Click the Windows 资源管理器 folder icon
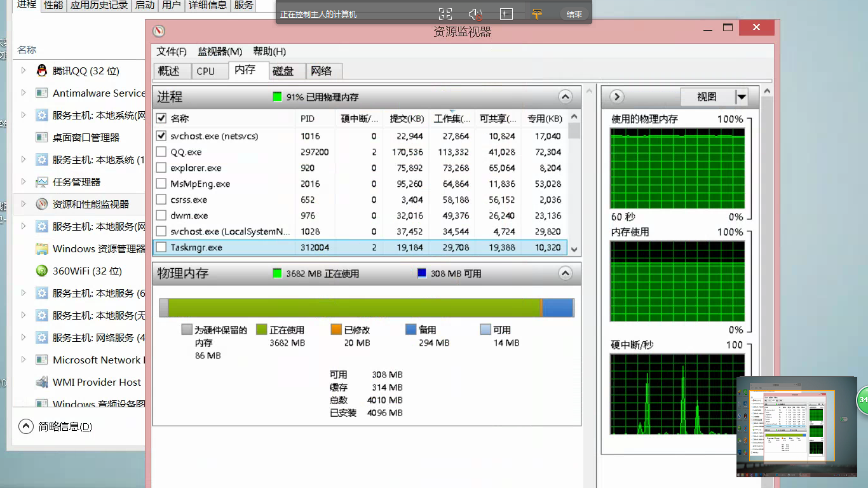 point(42,248)
